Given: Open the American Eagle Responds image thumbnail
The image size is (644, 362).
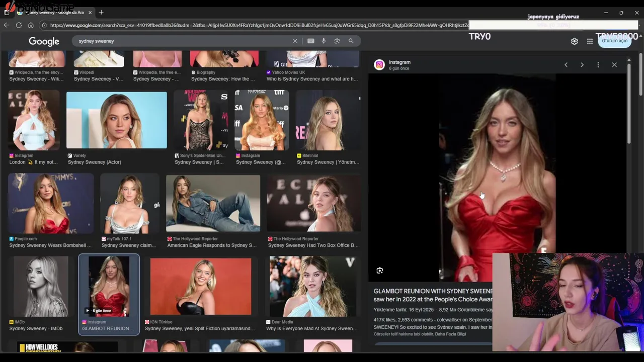Looking at the screenshot, I should [213, 204].
